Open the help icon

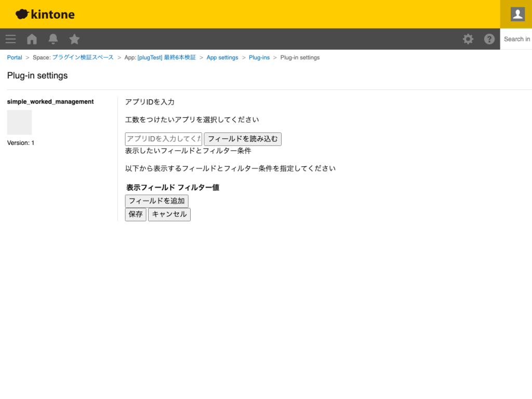(489, 39)
